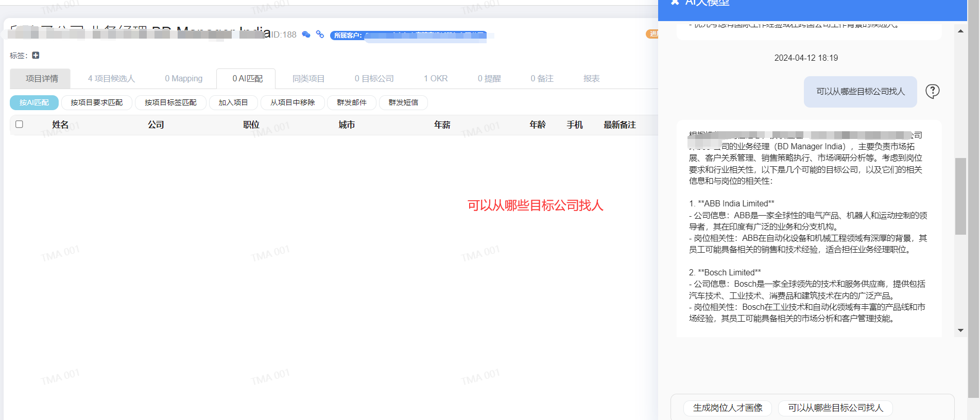Click the chat panel scrollbar thumb
The width and height of the screenshot is (980, 420).
[960, 196]
